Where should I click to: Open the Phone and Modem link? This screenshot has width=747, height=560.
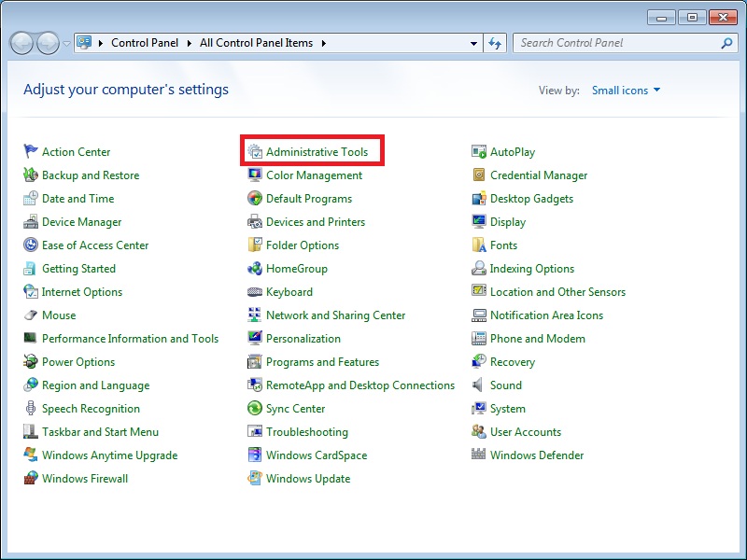coord(538,339)
